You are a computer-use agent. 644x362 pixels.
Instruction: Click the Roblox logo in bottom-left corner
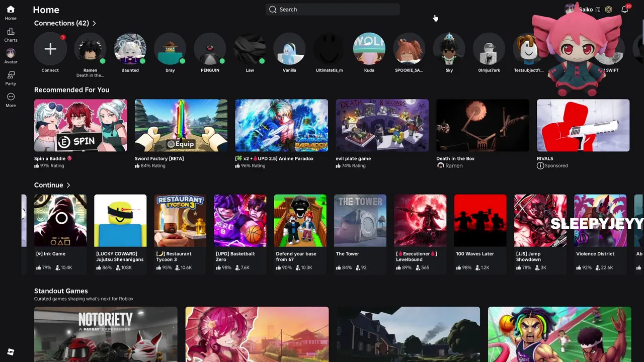pyautogui.click(x=11, y=352)
